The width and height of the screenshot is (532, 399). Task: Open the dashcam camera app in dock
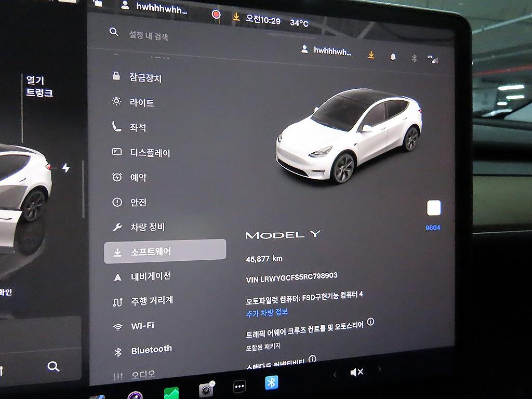coord(207,389)
